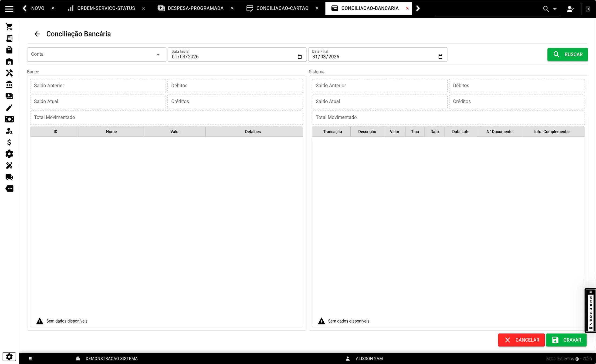
Task: Click the back arrow beside Conciliação Bancária
Action: (x=37, y=34)
